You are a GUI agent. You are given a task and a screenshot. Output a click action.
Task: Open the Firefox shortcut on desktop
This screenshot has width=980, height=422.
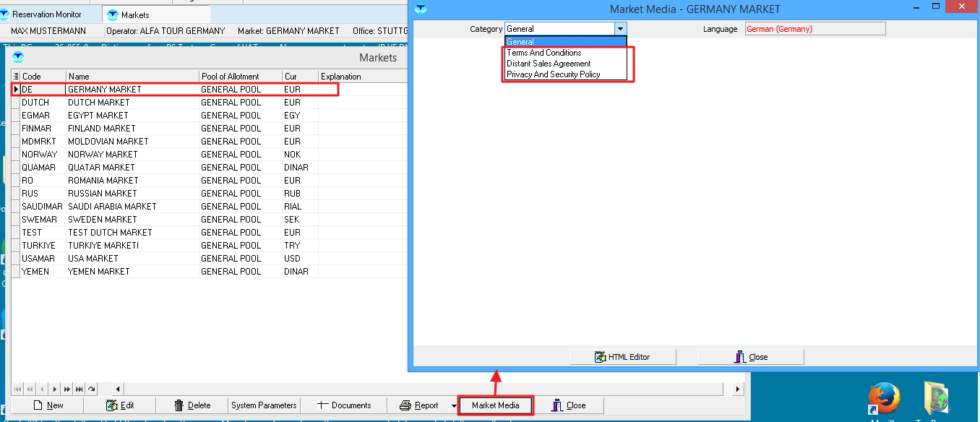click(884, 399)
